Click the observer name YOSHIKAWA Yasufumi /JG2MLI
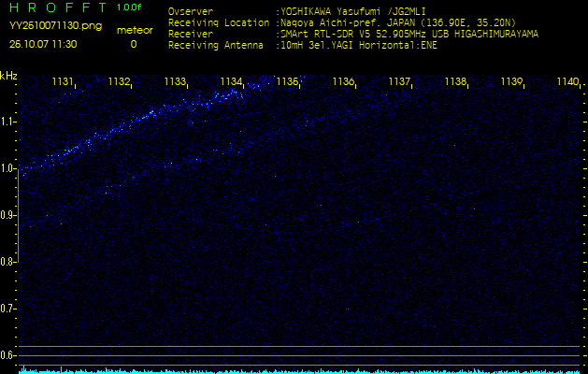This screenshot has width=588, height=374. coord(352,11)
